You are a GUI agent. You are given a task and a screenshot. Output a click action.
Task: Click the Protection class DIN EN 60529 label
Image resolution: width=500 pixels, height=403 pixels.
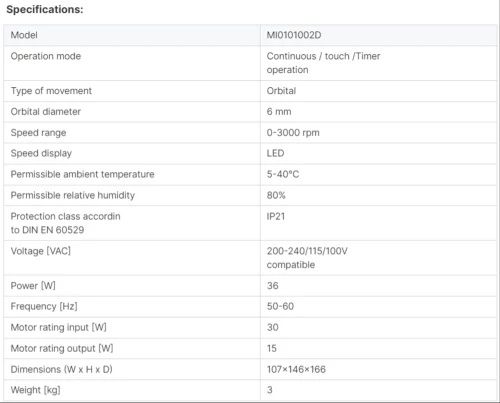pos(65,223)
